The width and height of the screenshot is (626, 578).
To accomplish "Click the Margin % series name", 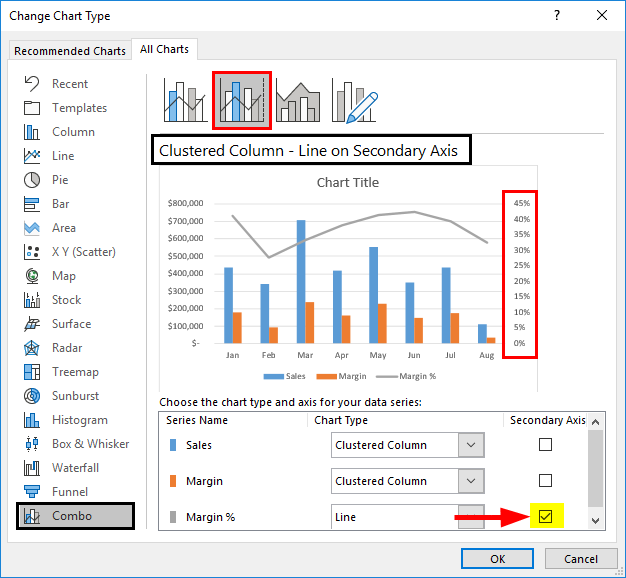I will click(x=210, y=517).
